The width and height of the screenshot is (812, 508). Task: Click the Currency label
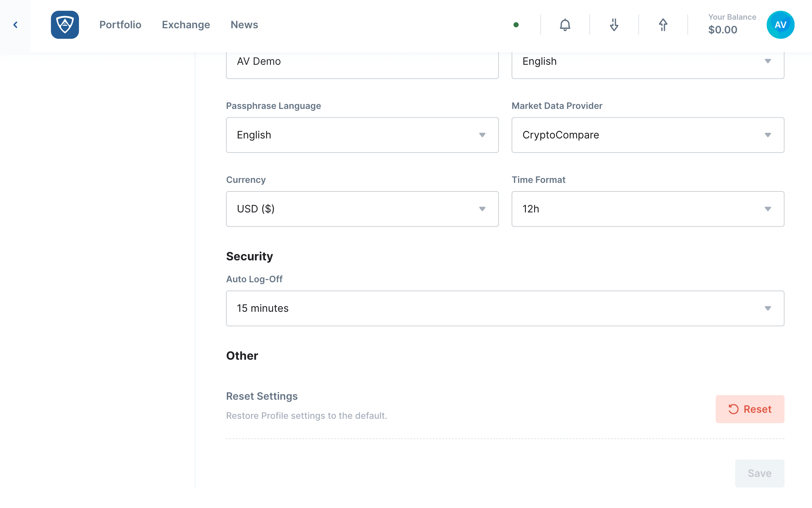coord(246,180)
